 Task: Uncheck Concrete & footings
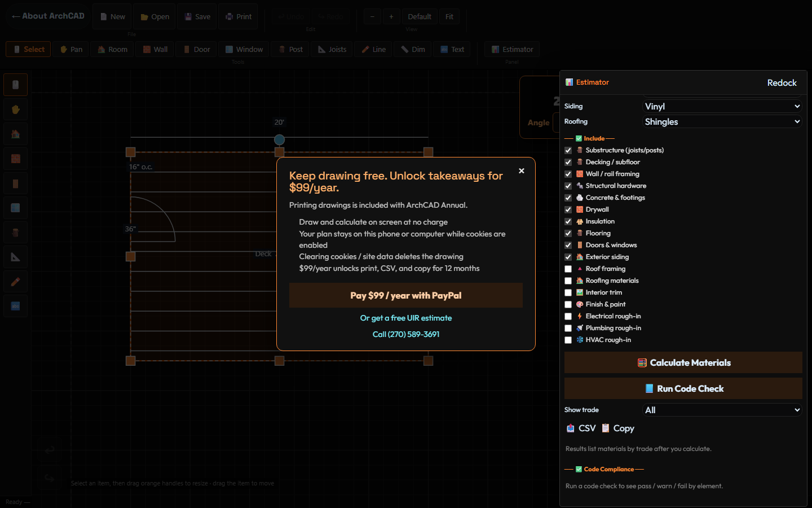pyautogui.click(x=568, y=198)
